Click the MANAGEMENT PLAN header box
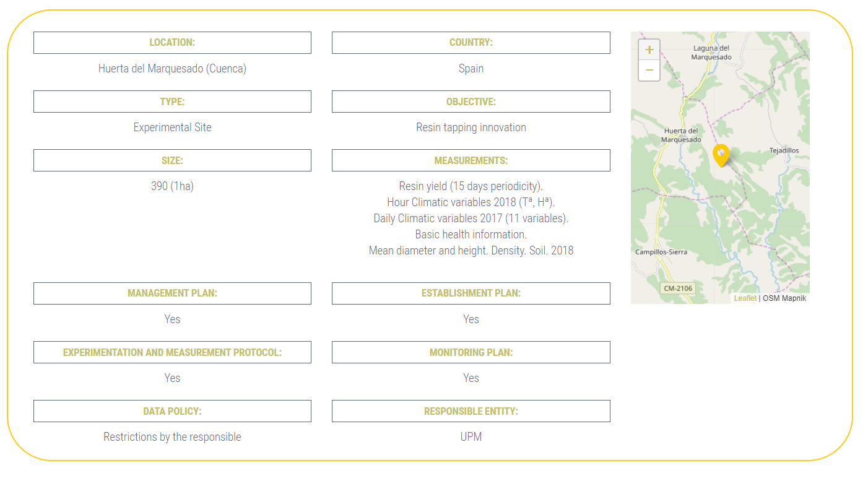 coord(172,293)
